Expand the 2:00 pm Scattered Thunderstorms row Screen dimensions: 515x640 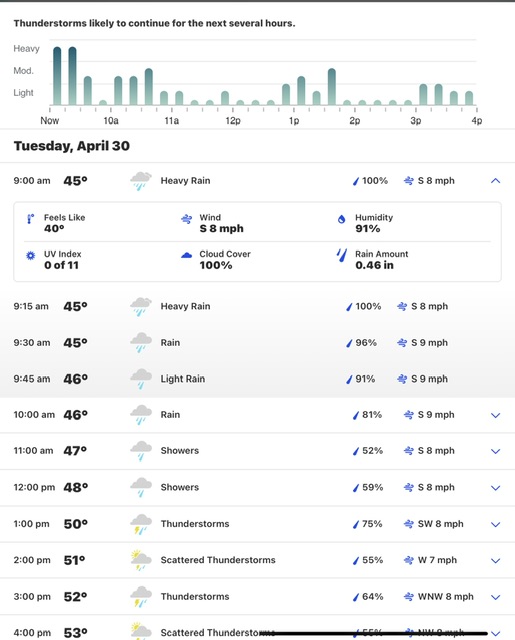pyautogui.click(x=495, y=561)
